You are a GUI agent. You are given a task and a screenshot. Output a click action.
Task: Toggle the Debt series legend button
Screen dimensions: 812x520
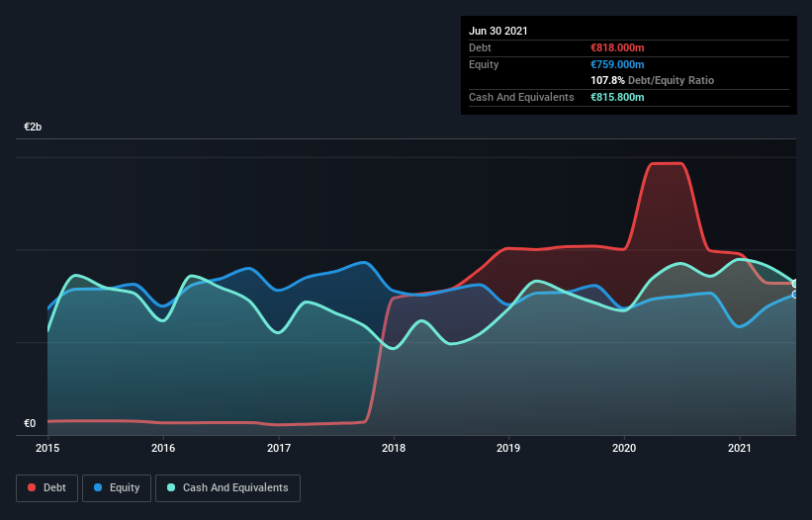46,488
